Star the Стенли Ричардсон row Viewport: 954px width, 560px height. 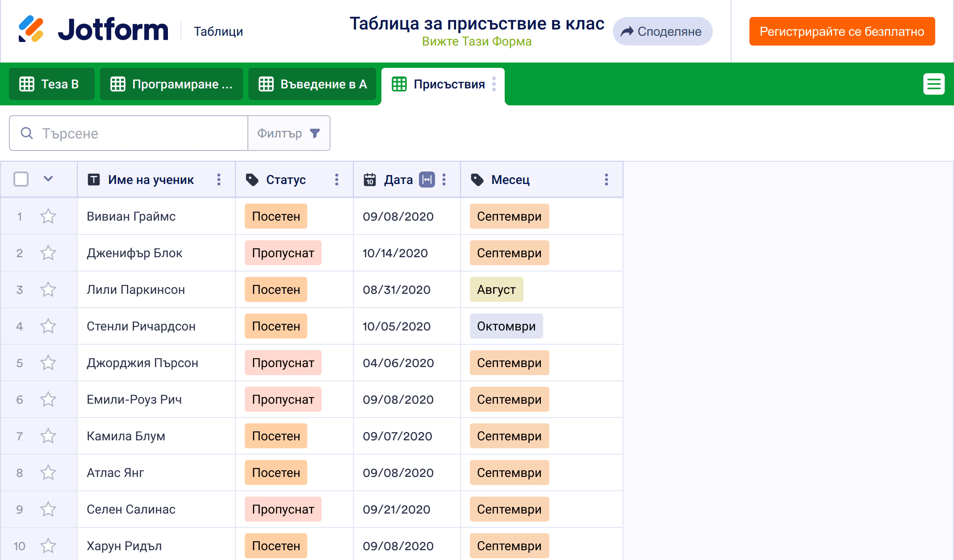pyautogui.click(x=48, y=326)
